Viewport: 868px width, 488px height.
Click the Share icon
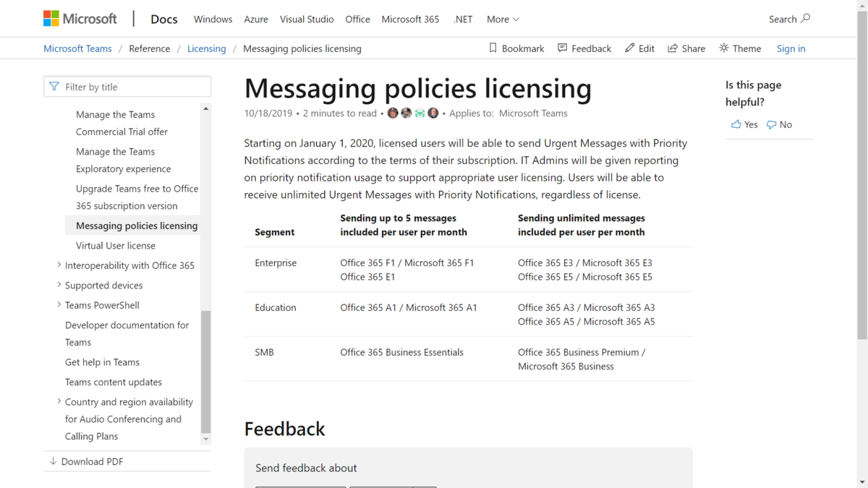coord(673,48)
